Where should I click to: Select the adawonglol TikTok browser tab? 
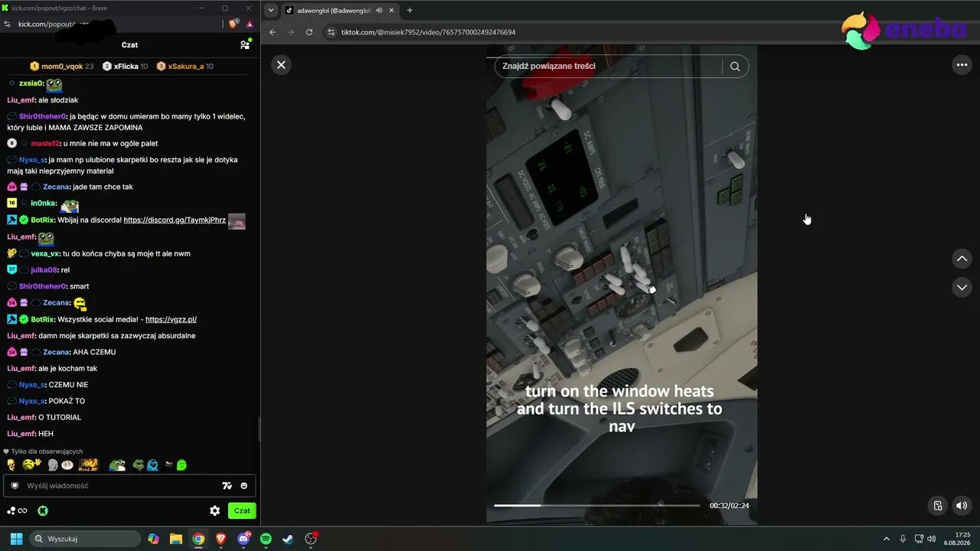click(x=329, y=10)
